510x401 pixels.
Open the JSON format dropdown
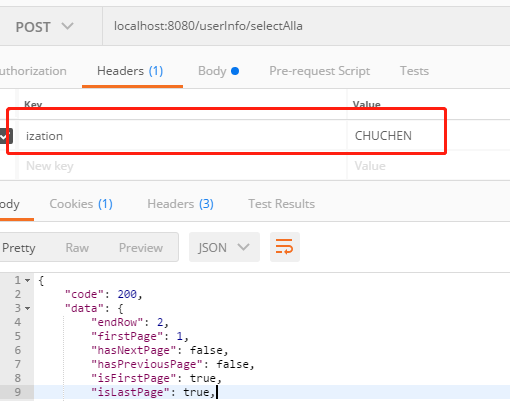coord(224,247)
